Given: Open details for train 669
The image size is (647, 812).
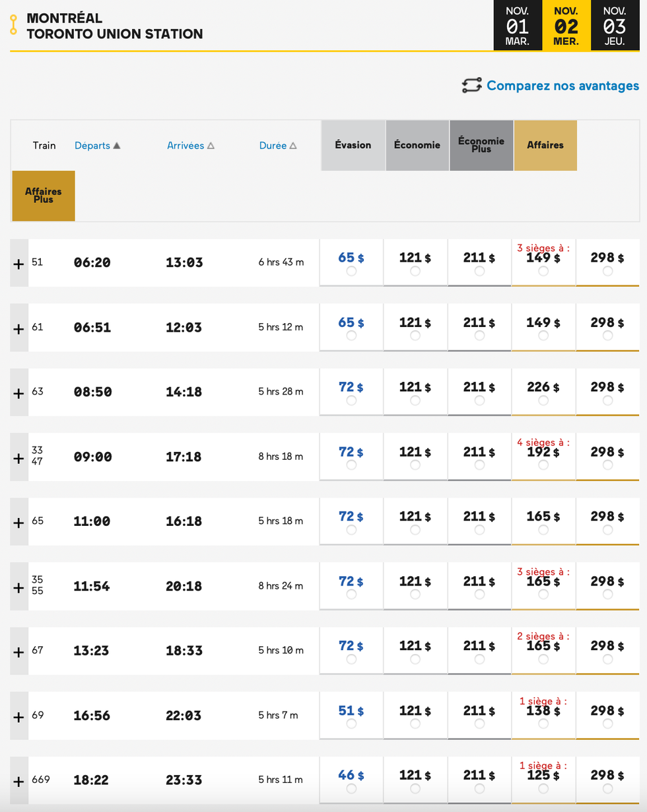Looking at the screenshot, I should [18, 781].
